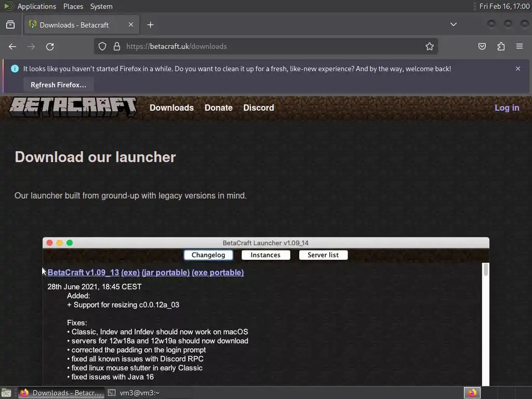Dismiss the Firefox refresh notification bar

tap(518, 69)
